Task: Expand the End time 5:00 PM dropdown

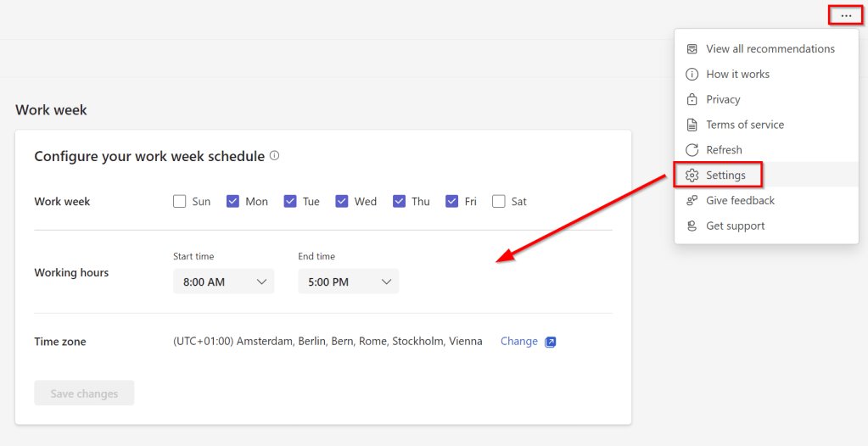Action: point(348,282)
